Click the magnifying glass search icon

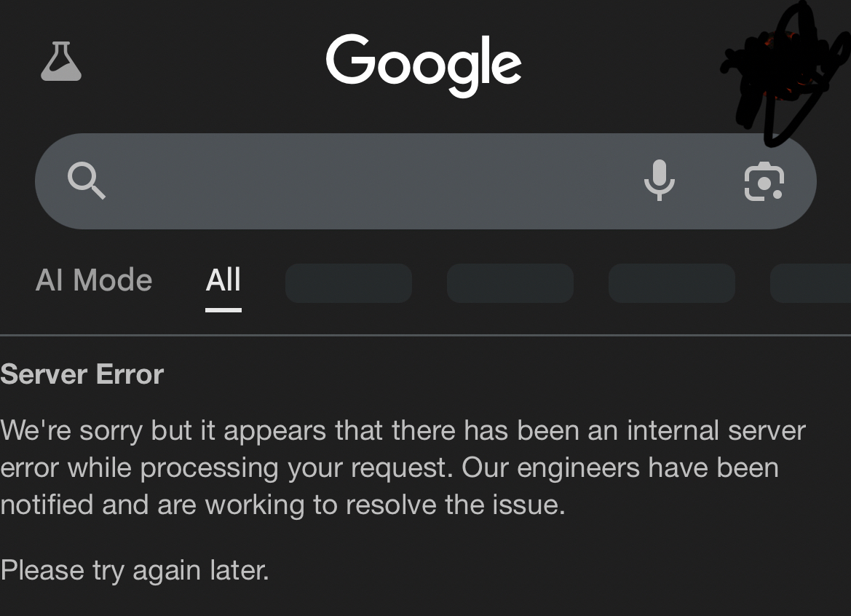(87, 181)
